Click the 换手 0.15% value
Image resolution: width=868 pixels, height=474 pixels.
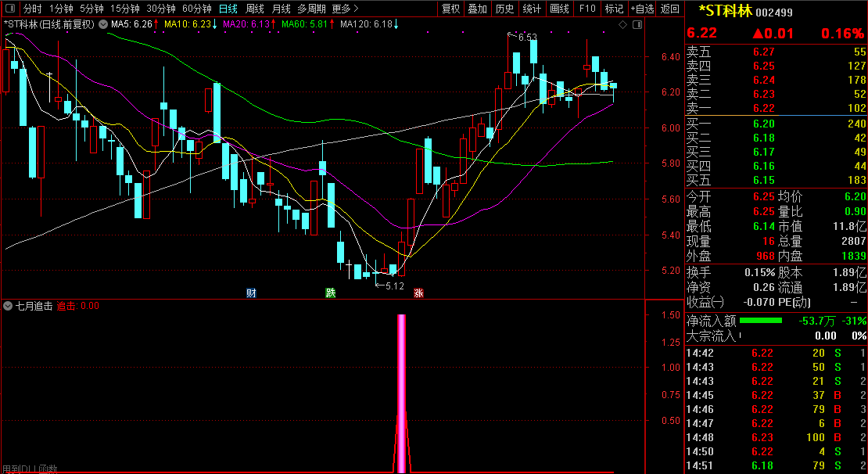[760, 272]
